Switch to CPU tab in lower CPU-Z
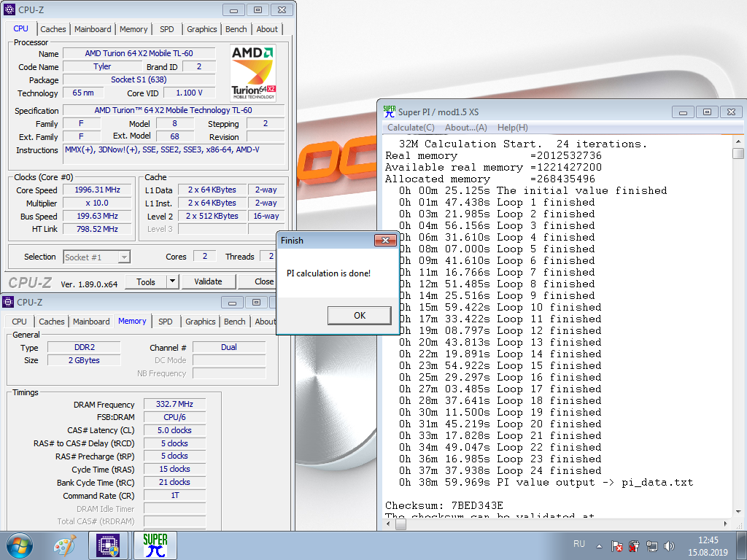Viewport: 747px width, 560px height. [19, 322]
